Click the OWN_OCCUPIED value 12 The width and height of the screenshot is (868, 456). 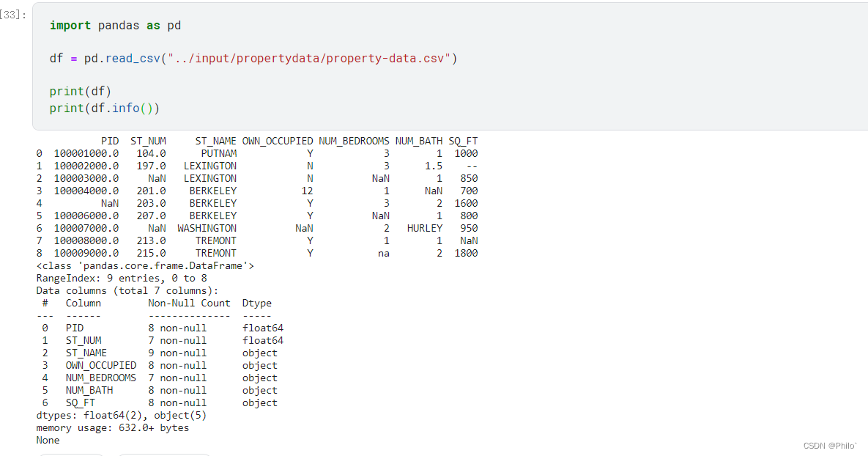[307, 191]
